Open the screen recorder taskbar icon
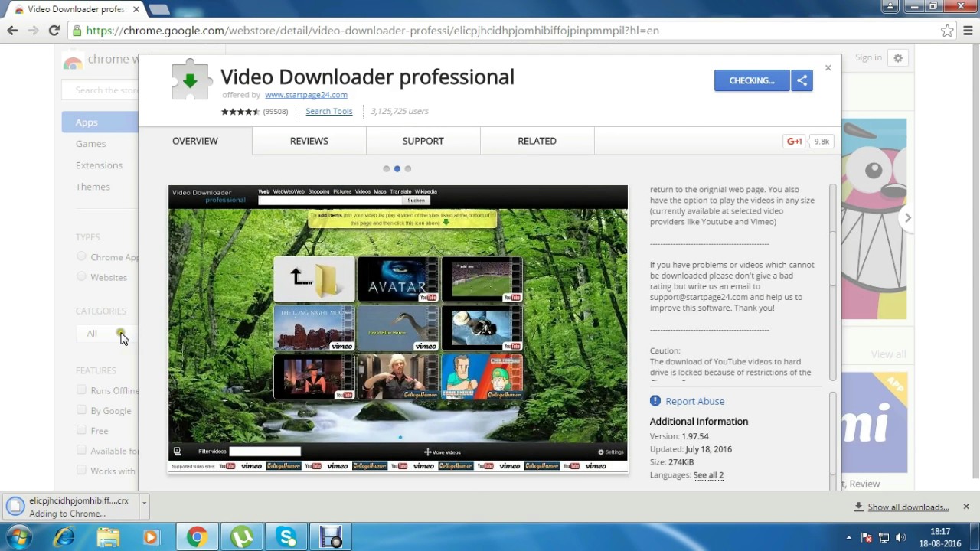This screenshot has height=551, width=980. click(331, 537)
